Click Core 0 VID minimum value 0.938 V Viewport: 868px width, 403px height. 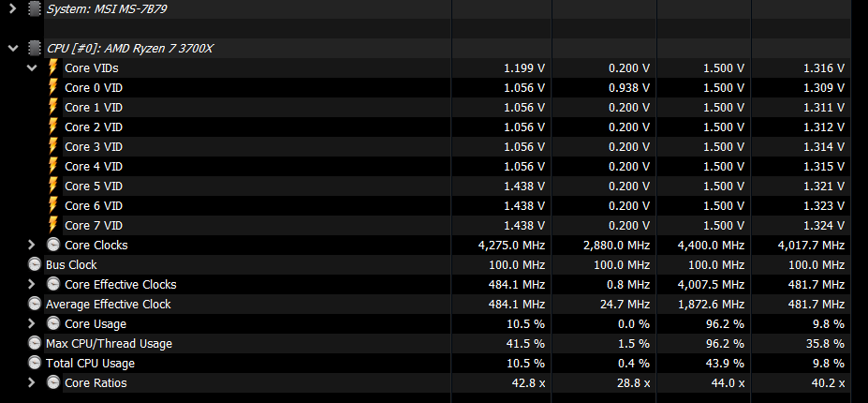(x=629, y=87)
